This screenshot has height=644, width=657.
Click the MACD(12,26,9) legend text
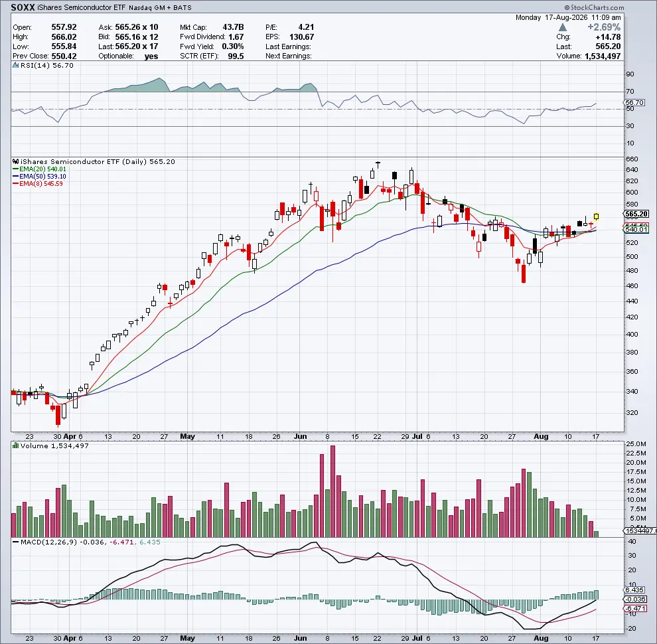[x=48, y=542]
